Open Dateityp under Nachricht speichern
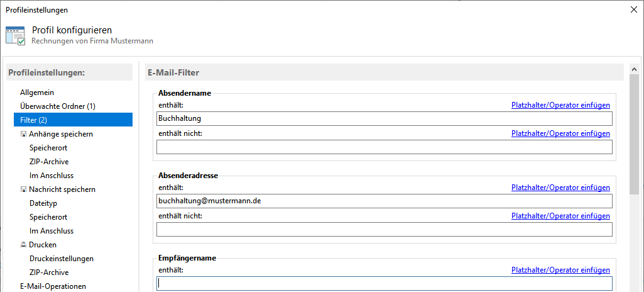The height and width of the screenshot is (292, 644). coord(43,203)
